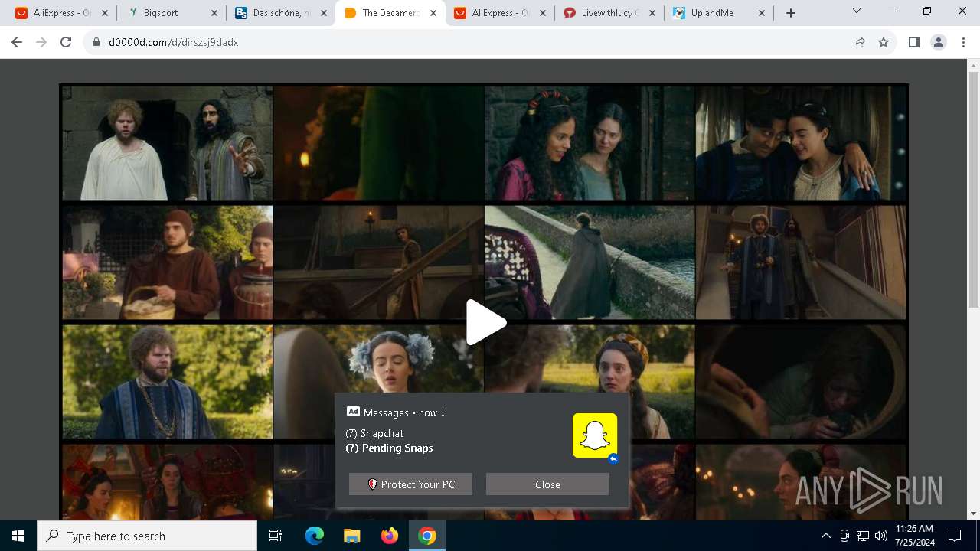Switch to the UplandMe tab

(x=720, y=13)
